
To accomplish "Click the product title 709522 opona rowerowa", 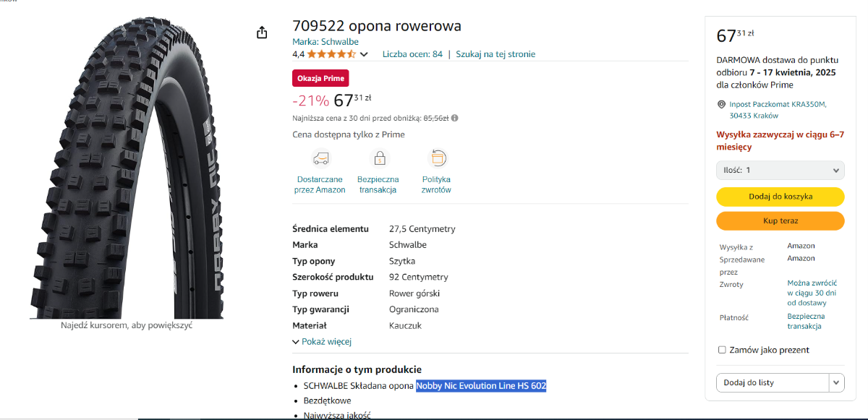I will pos(377,26).
